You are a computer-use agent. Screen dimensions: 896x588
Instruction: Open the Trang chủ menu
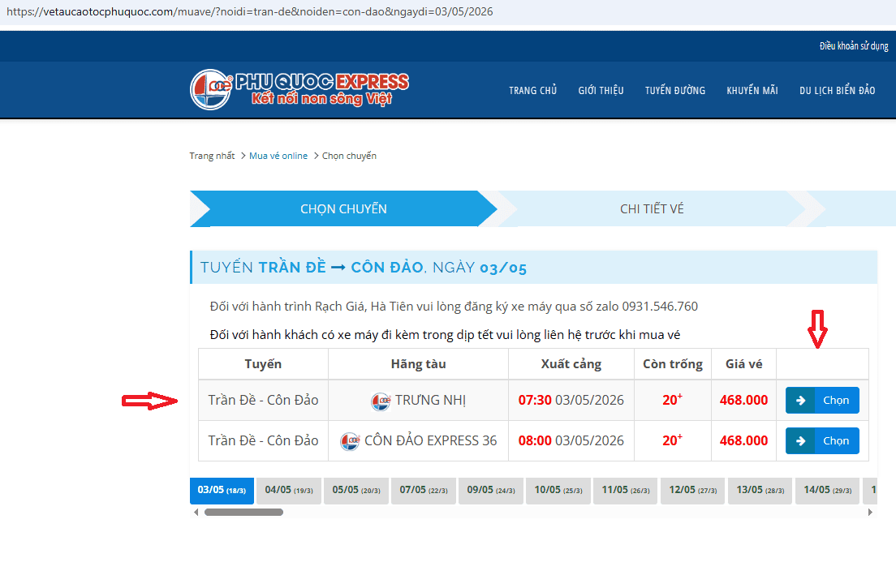point(532,90)
